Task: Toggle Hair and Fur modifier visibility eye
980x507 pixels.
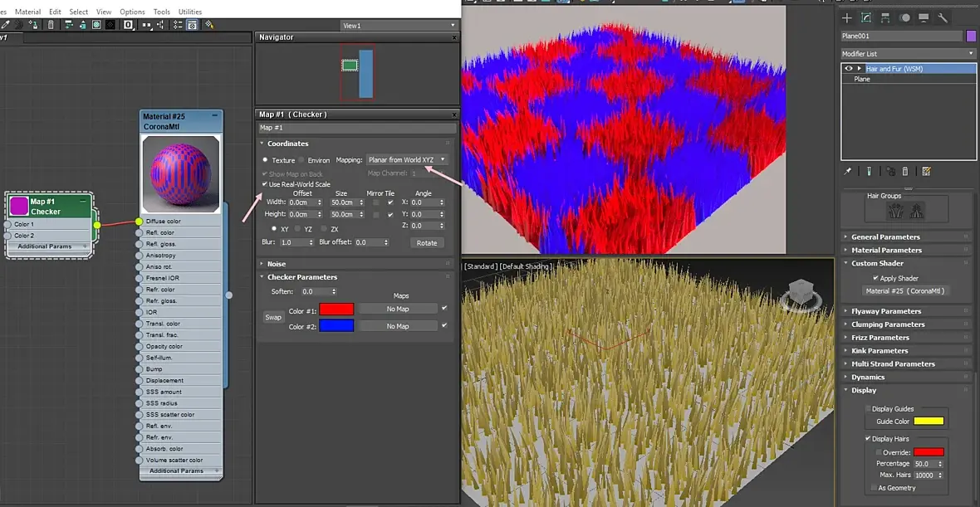Action: coord(849,69)
